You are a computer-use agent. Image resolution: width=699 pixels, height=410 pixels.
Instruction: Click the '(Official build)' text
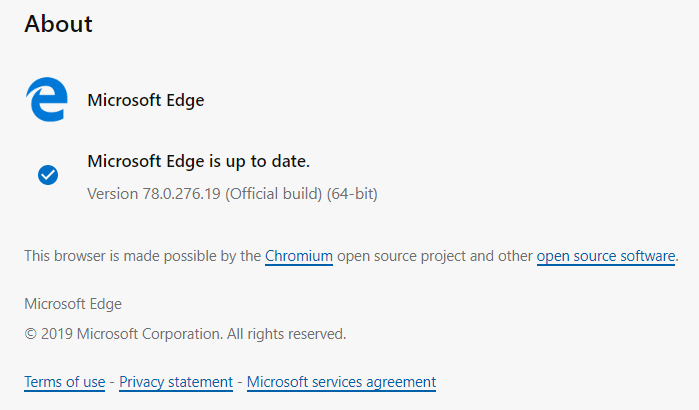(274, 193)
